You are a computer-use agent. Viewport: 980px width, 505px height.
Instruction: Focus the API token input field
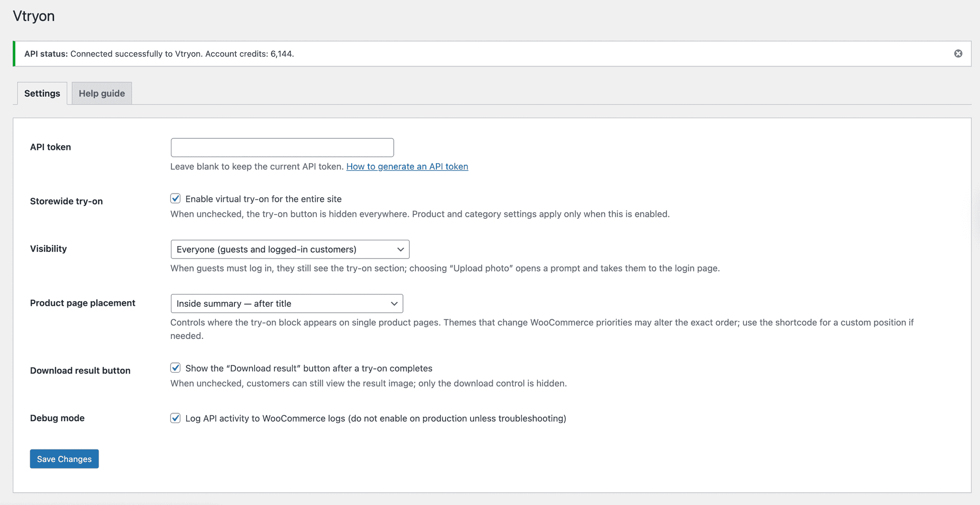[282, 147]
